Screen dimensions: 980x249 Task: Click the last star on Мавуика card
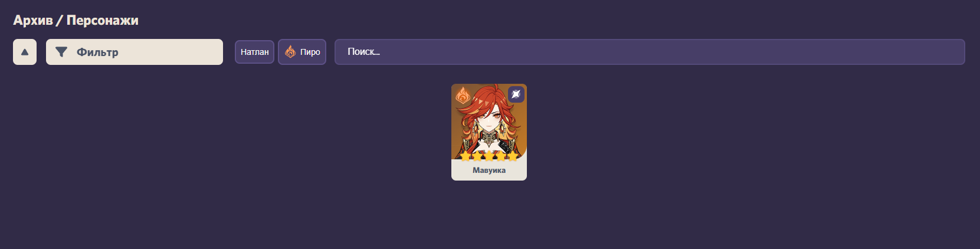coord(513,156)
